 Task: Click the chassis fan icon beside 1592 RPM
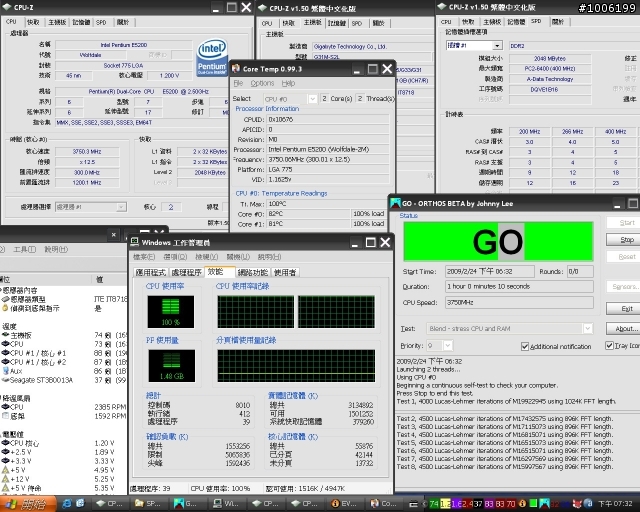(5, 416)
